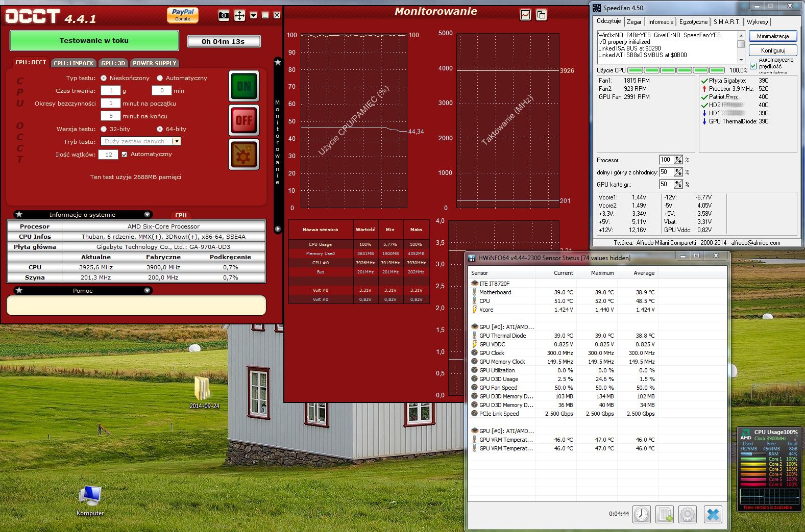Stop the test with the red OFF button
Image resolution: width=805 pixels, height=532 pixels.
point(244,120)
